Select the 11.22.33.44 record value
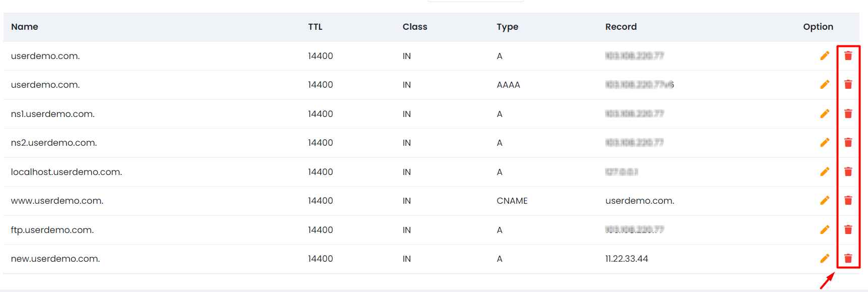The width and height of the screenshot is (868, 292). point(627,259)
